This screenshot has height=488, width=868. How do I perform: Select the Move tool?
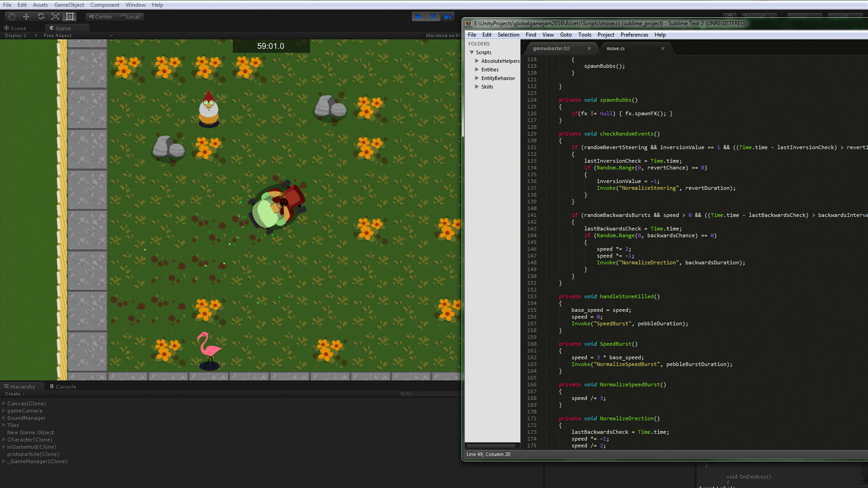[x=26, y=17]
